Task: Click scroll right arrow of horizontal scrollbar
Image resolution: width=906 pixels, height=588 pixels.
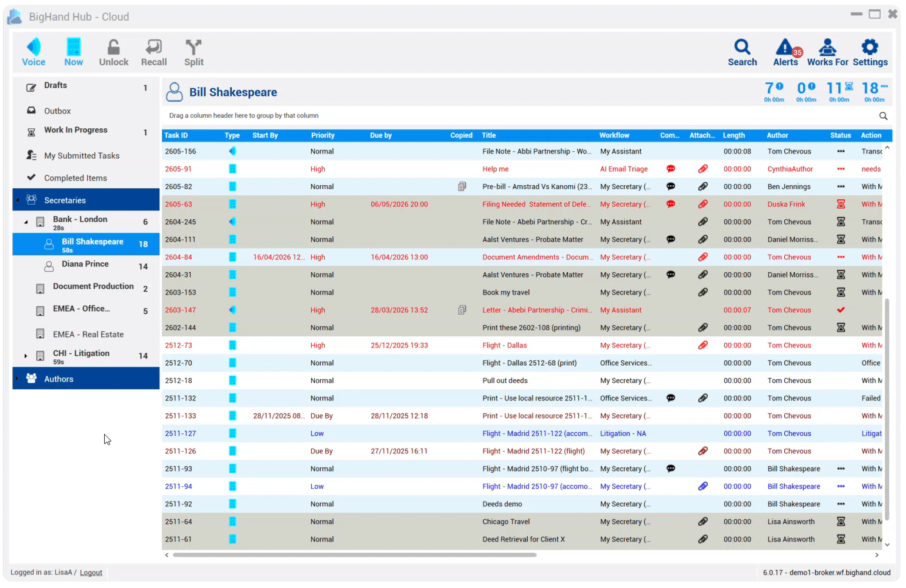Action: tap(877, 554)
